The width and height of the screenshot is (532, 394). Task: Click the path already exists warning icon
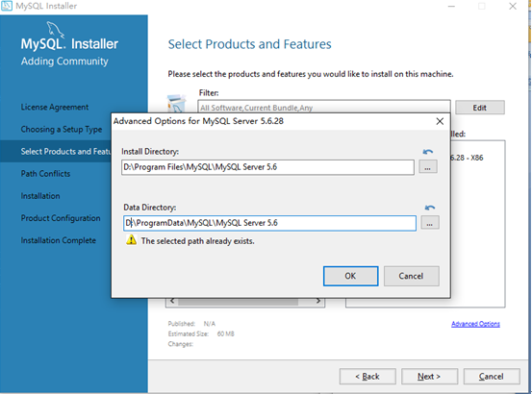point(131,240)
